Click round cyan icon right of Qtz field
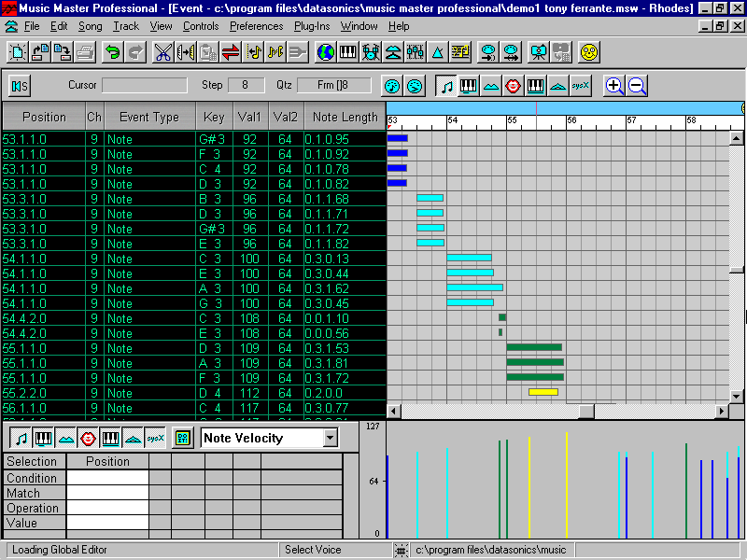The image size is (747, 560). pos(392,86)
